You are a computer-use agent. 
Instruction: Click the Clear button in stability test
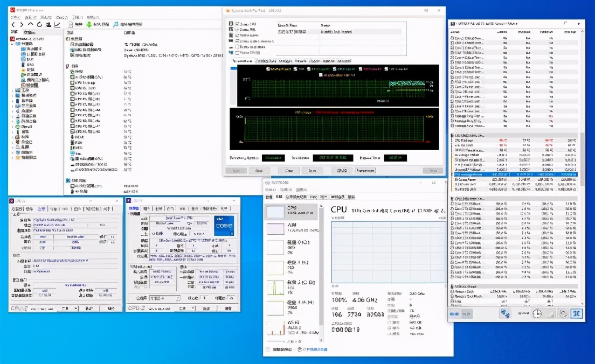288,170
